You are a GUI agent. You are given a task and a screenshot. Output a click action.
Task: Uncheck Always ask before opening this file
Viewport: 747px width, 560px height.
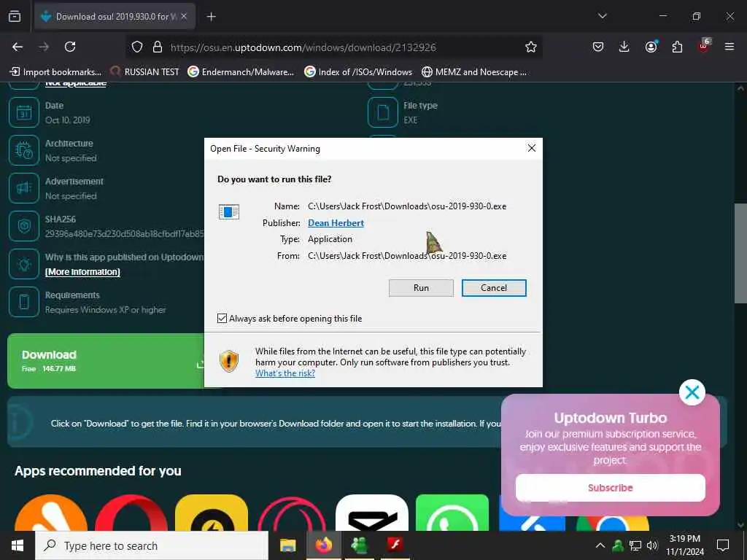click(222, 318)
